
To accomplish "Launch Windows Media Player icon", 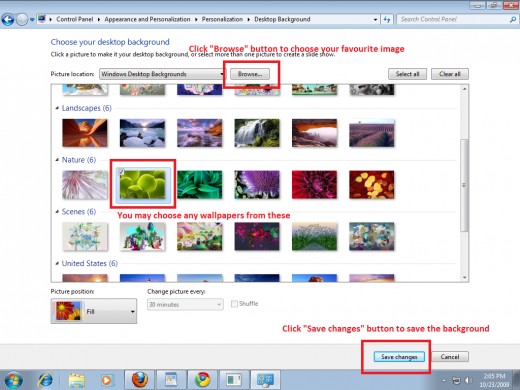I will click(106, 380).
